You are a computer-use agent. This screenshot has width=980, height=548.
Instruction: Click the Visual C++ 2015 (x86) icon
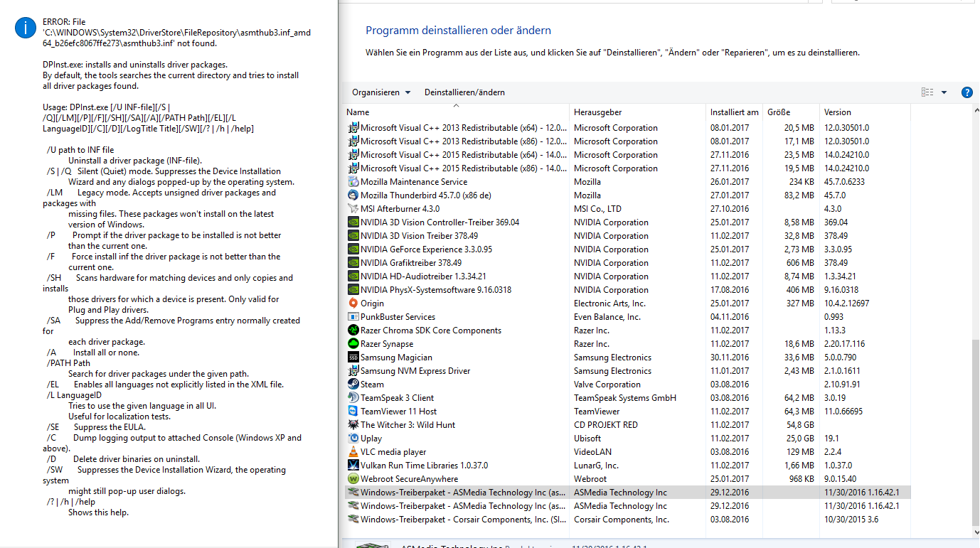353,168
